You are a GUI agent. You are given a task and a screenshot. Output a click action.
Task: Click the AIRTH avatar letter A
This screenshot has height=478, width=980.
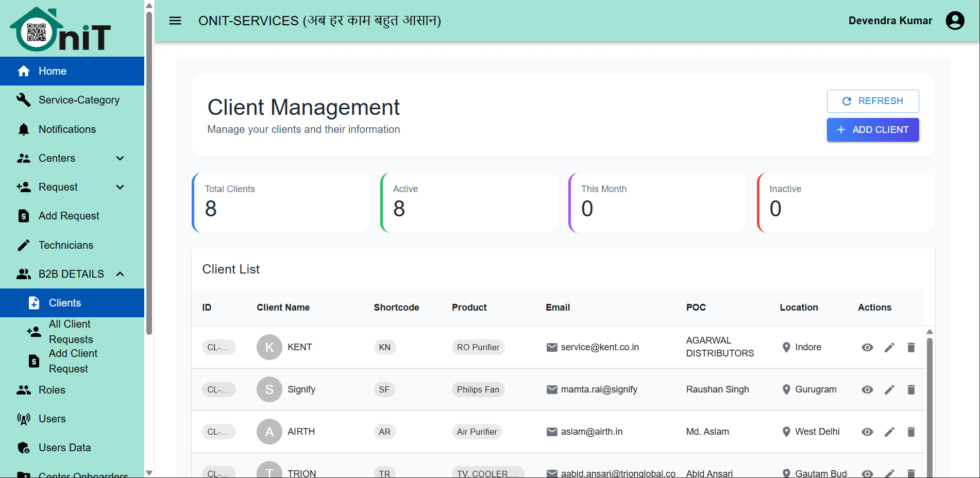click(269, 432)
